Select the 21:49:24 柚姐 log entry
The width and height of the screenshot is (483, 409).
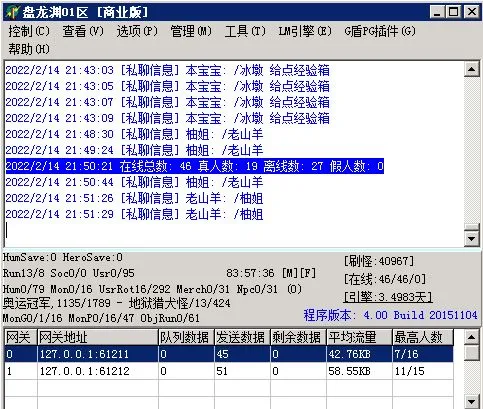point(134,150)
